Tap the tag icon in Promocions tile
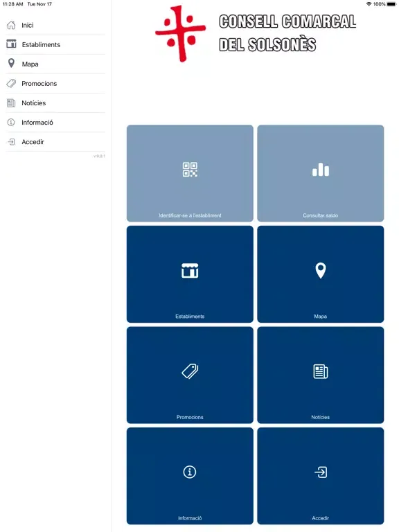The width and height of the screenshot is (399, 532). point(190,371)
